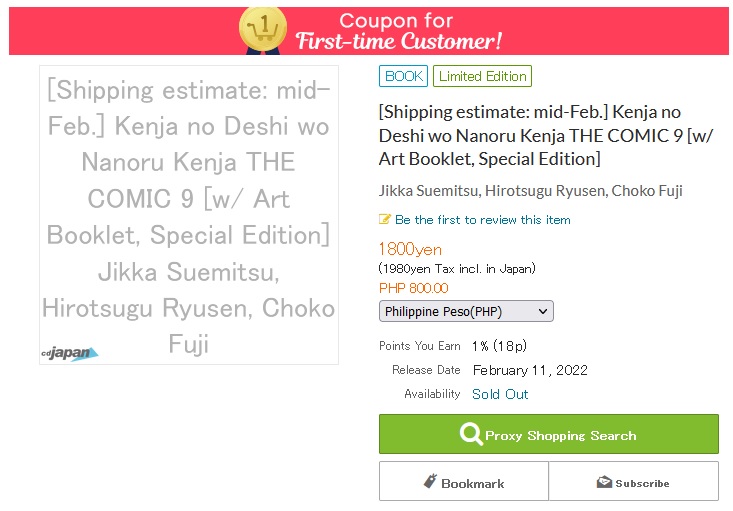Click the gold medal cart icon

click(x=262, y=29)
